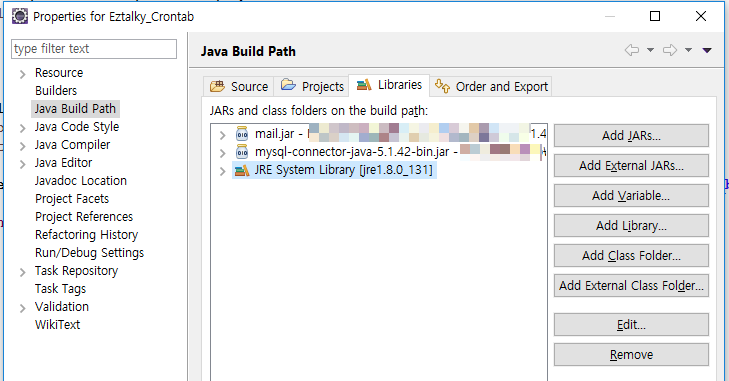Select the Libraries tab
The width and height of the screenshot is (729, 381).
(x=389, y=85)
